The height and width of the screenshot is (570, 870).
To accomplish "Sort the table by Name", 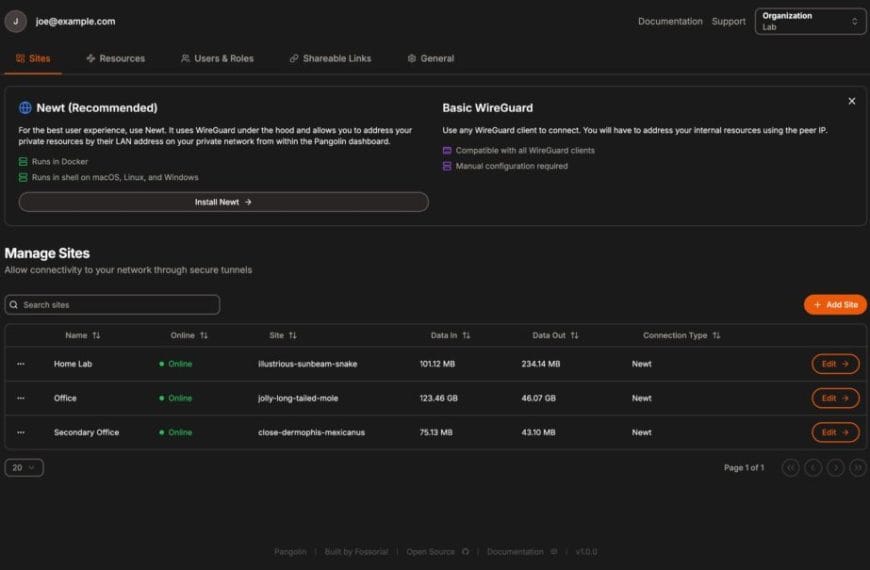I will (83, 335).
